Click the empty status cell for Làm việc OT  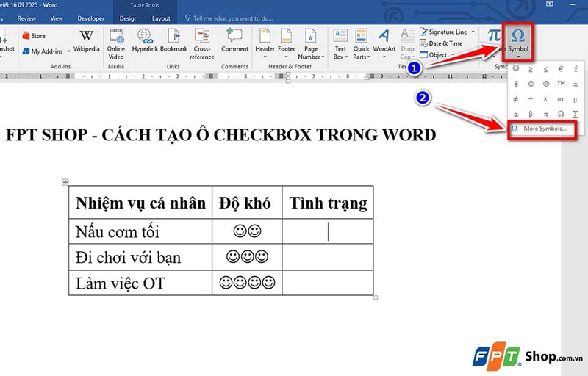point(328,283)
